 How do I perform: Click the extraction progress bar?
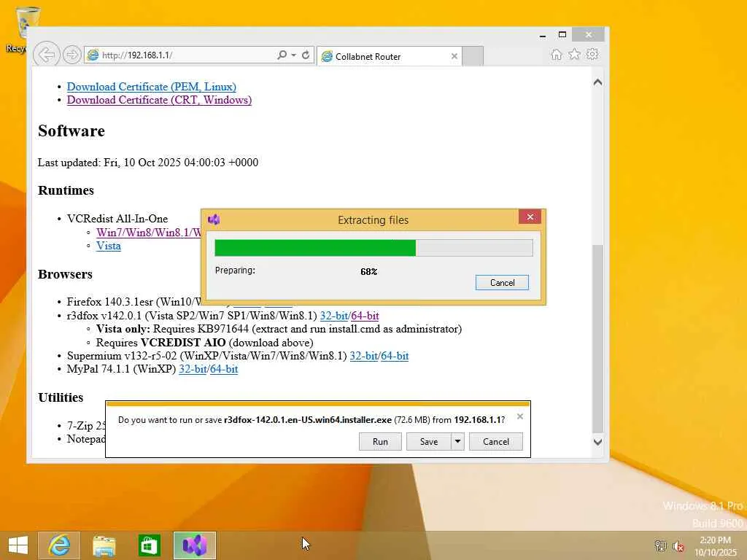[x=374, y=248]
